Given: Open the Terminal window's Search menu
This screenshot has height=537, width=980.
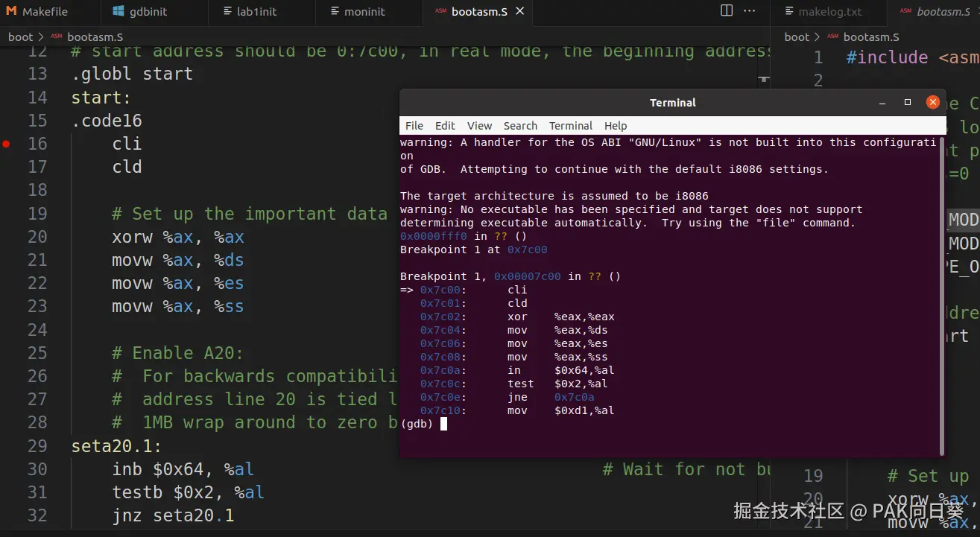Looking at the screenshot, I should point(520,126).
